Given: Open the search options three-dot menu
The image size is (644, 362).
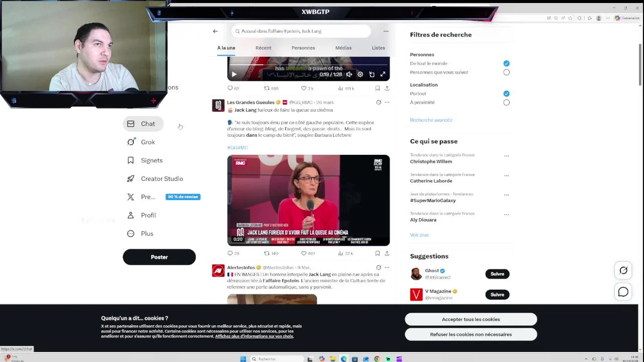Looking at the screenshot, I should click(x=386, y=31).
